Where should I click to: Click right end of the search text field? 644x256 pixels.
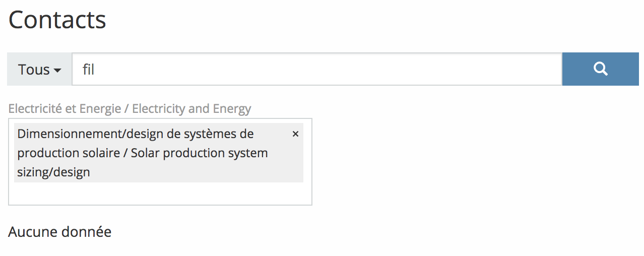[549, 69]
